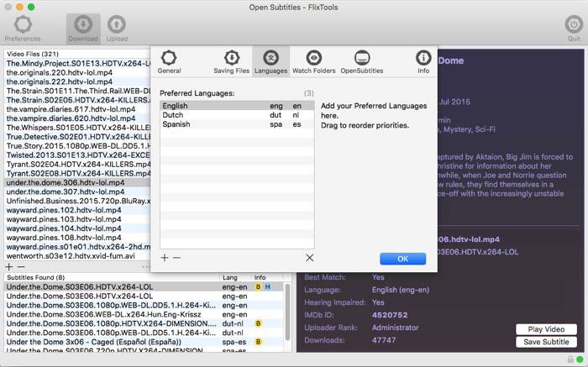Select first Under.the.Dome.S03E06.HDTV.x264-LOL subtitle
The width and height of the screenshot is (588, 367).
tap(144, 286)
